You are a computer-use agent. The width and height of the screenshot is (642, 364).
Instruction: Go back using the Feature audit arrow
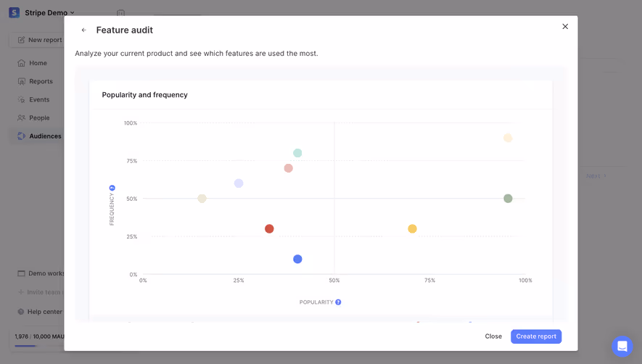pos(83,30)
